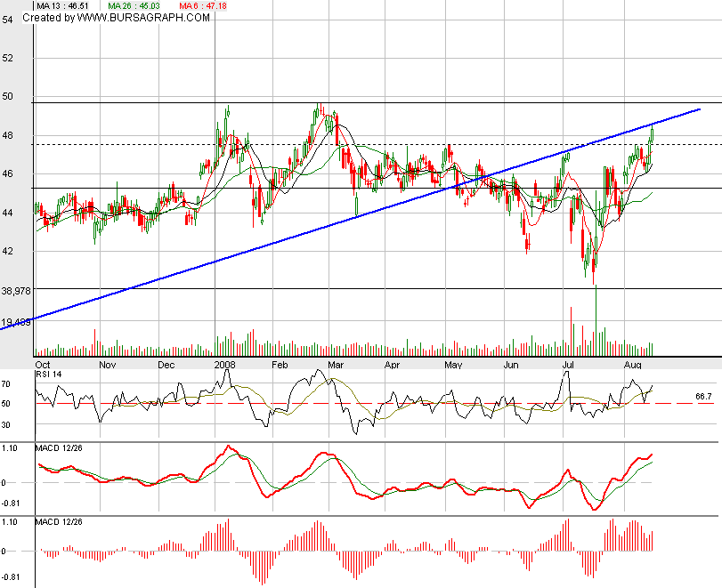Click the 46 price axis label
Screen dimensions: 722x588
(7, 173)
